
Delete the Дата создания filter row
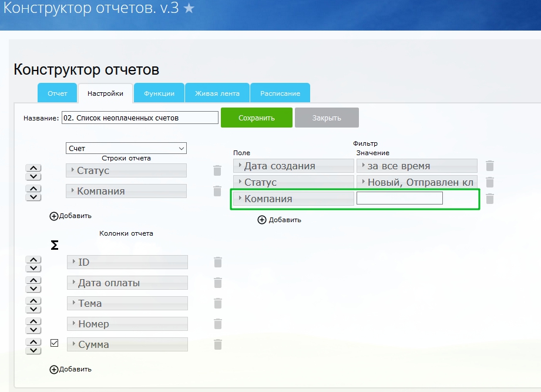coord(490,166)
